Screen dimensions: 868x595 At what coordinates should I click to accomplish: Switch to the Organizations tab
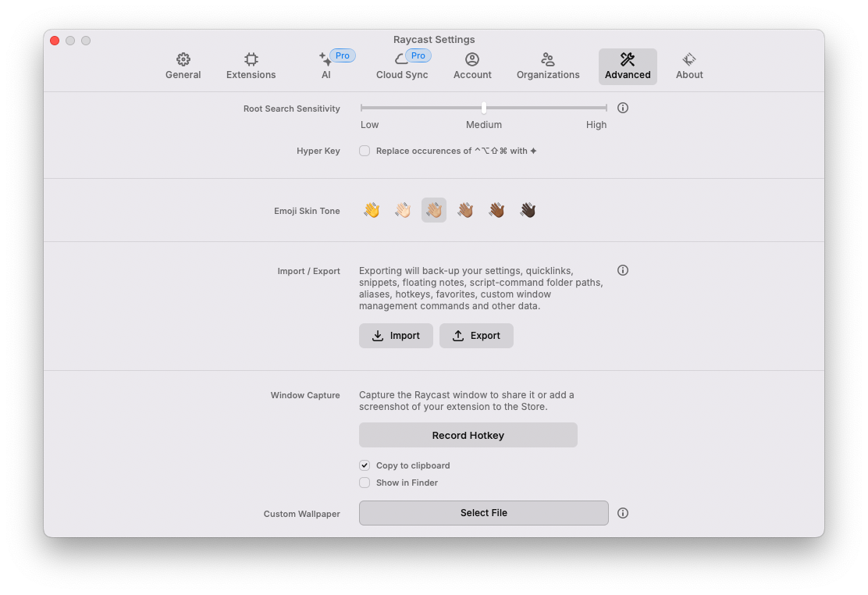tap(548, 66)
